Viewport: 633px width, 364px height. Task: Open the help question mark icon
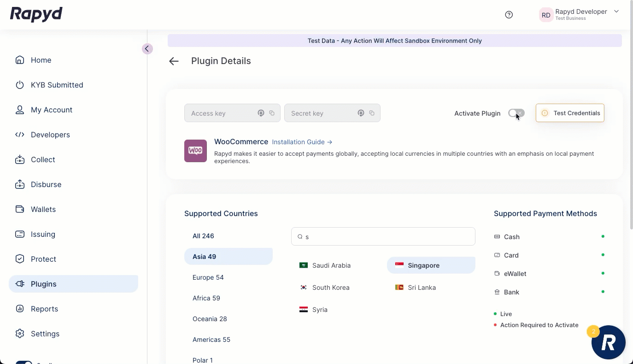click(509, 15)
